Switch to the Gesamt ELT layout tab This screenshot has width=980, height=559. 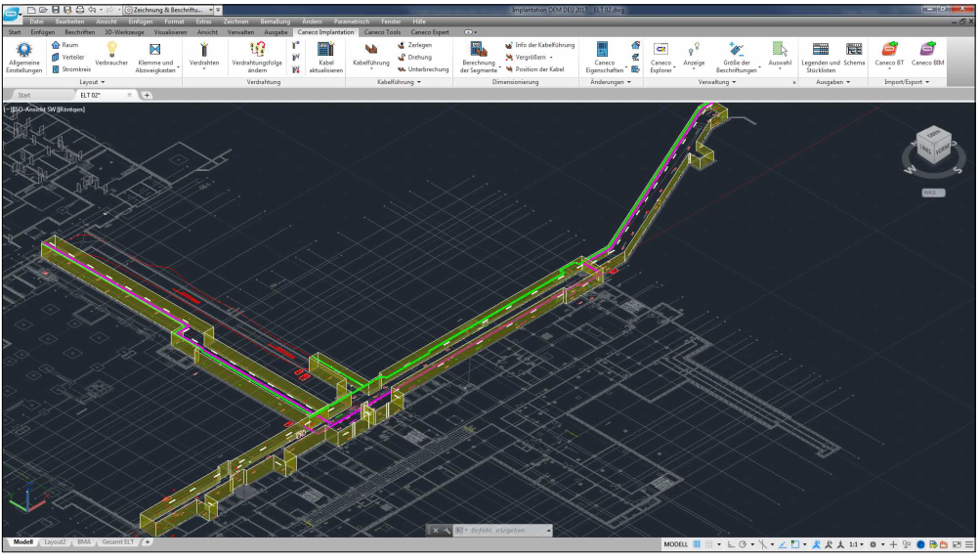pyautogui.click(x=118, y=541)
